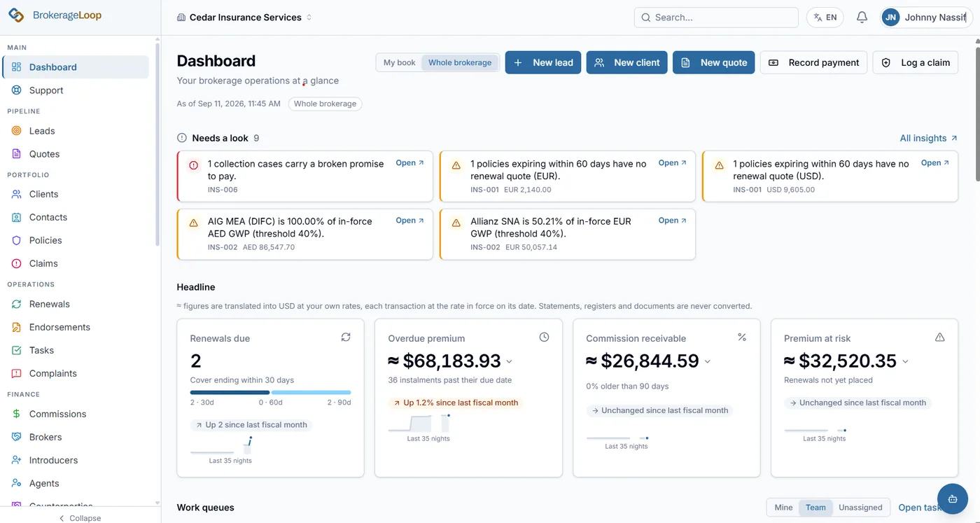Switch to My book view

coord(400,62)
